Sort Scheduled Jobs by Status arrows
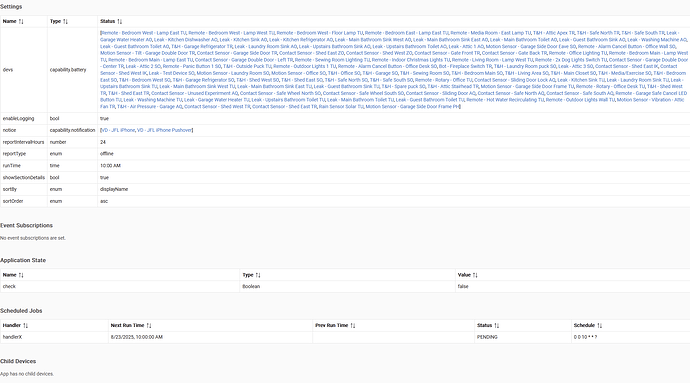 tap(497, 326)
